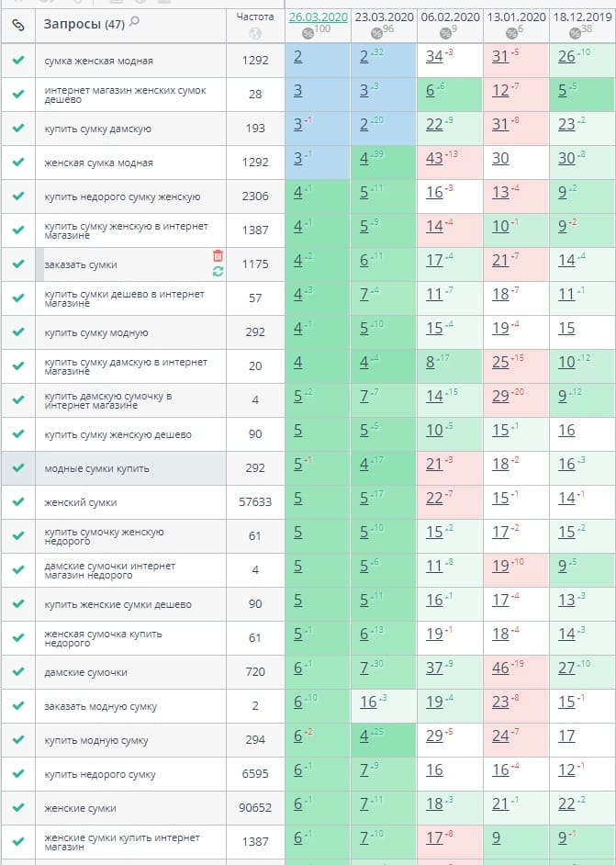The width and height of the screenshot is (616, 865).
Task: Click the link chain icon in the header
Action: click(18, 26)
